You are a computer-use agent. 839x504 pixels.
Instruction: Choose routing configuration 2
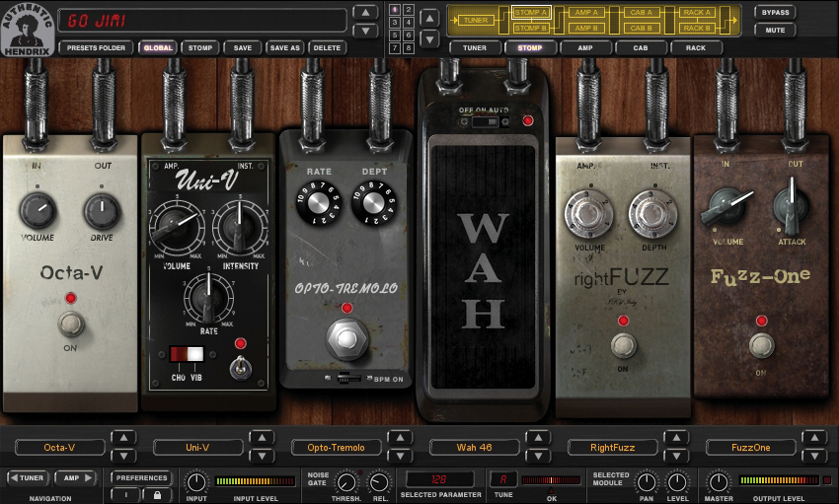(x=409, y=10)
